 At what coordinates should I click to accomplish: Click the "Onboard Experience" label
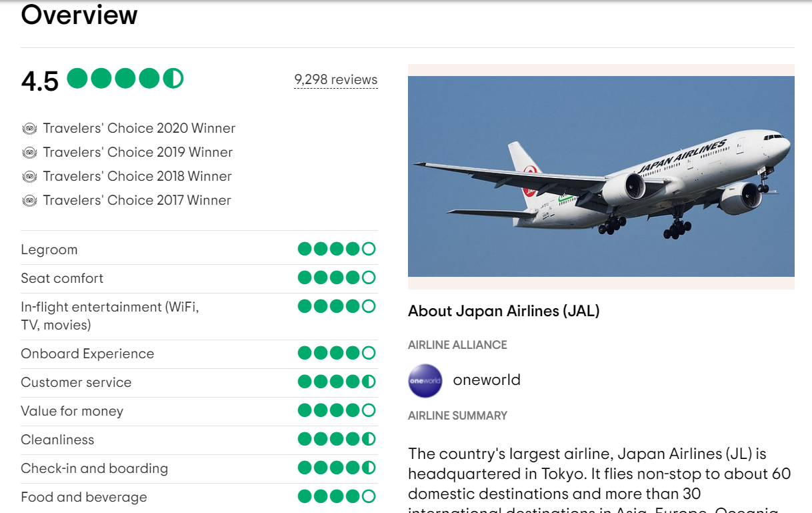pyautogui.click(x=87, y=354)
